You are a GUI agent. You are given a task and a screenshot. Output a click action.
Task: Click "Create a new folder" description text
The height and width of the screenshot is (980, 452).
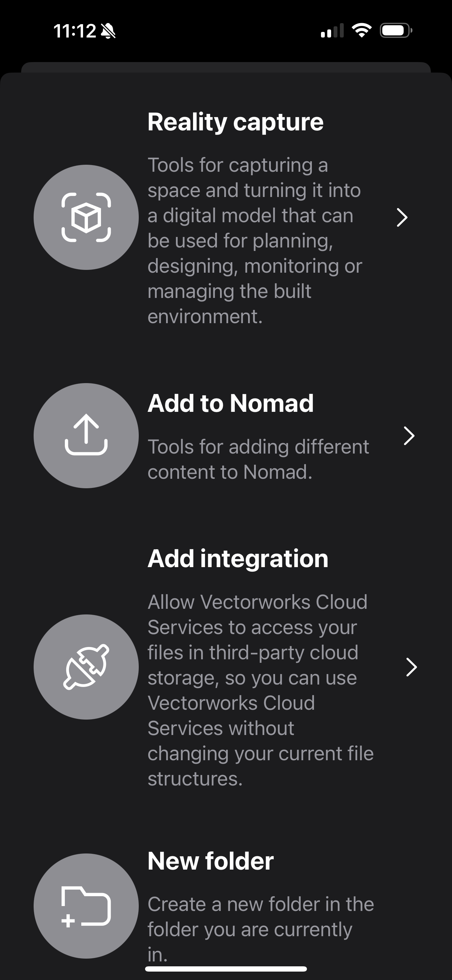[x=260, y=917]
